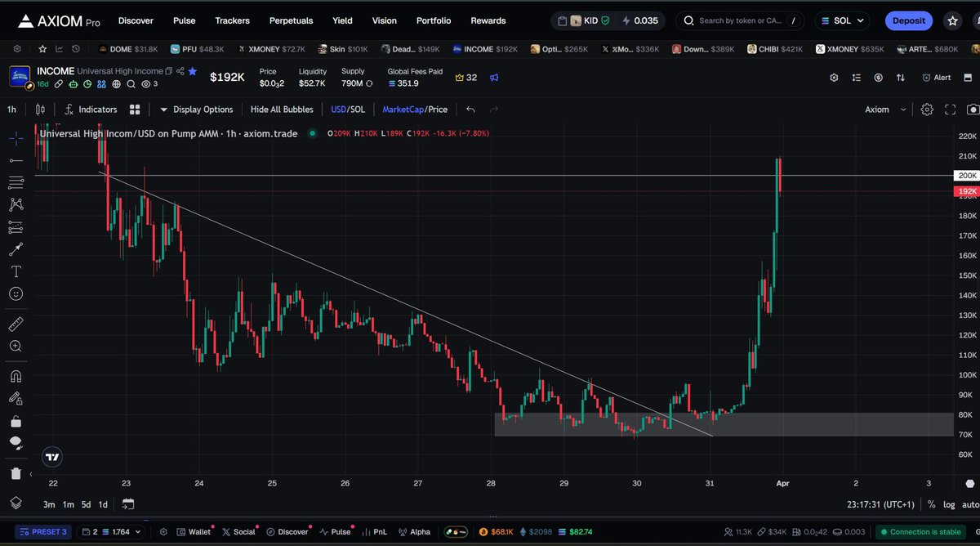The width and height of the screenshot is (980, 546).
Task: Switch to Perpetuals tab
Action: 292,20
